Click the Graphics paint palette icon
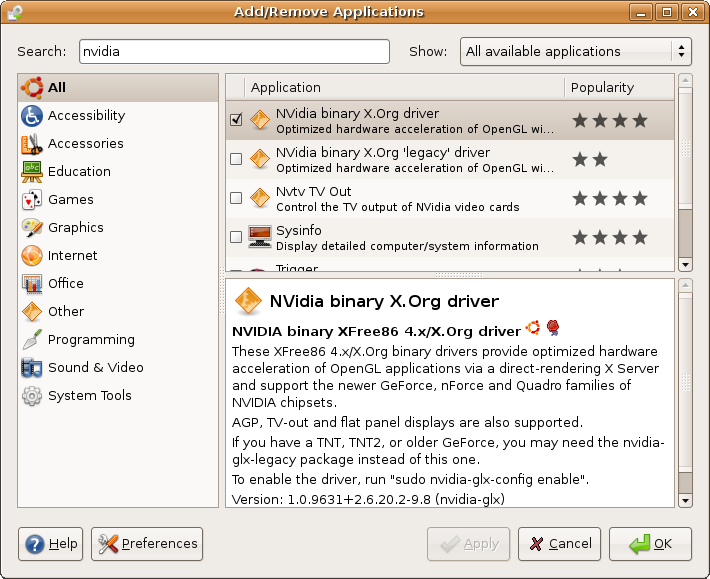Viewport: 710px width, 579px height. point(32,228)
